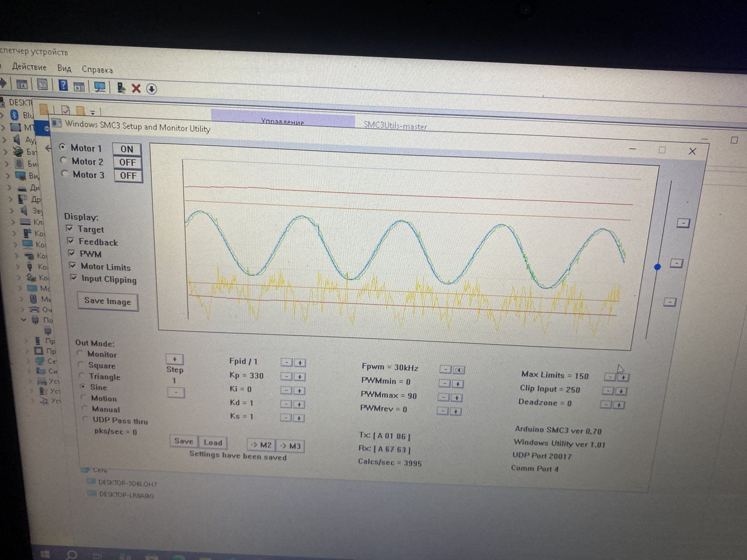The height and width of the screenshot is (560, 747).
Task: Click the blue vertical slider handle
Action: [657, 267]
